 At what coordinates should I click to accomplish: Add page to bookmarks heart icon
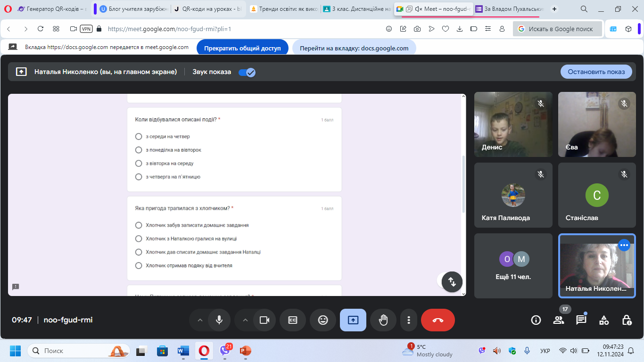(x=446, y=29)
